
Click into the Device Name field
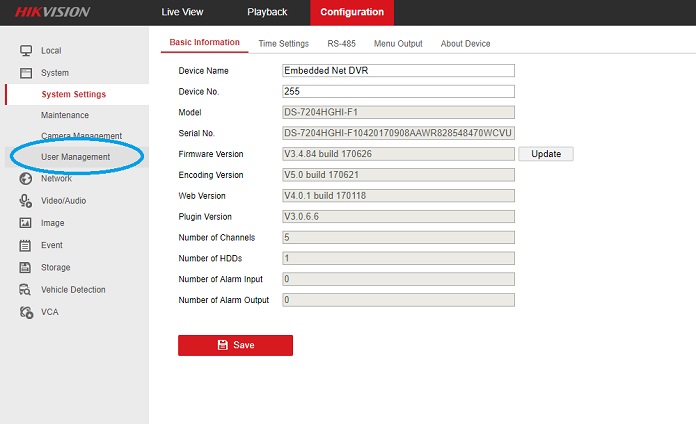point(398,71)
